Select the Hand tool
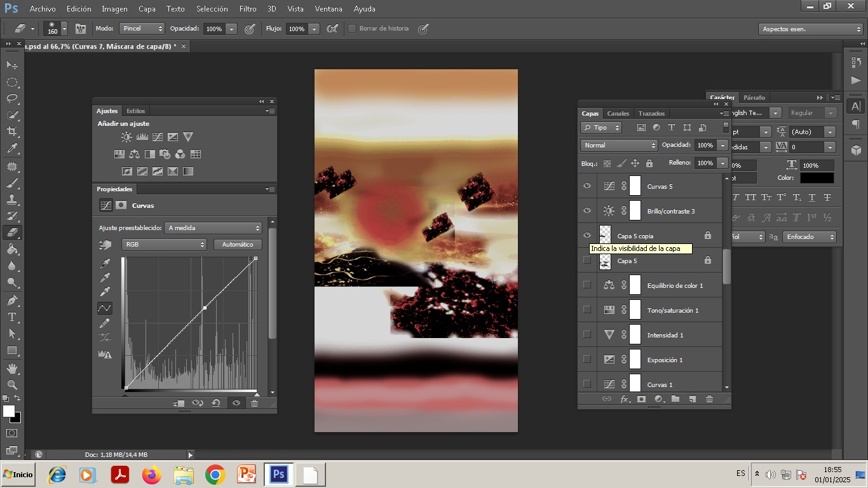 [12, 368]
